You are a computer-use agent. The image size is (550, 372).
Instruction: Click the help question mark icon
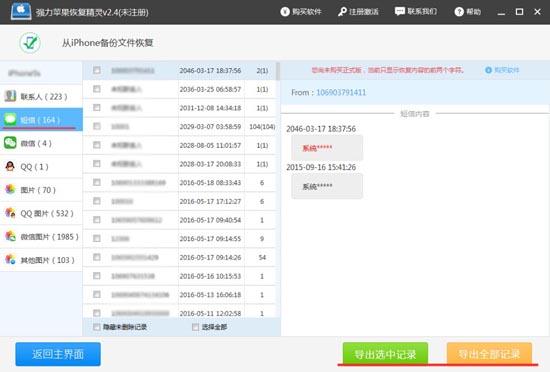tap(459, 12)
